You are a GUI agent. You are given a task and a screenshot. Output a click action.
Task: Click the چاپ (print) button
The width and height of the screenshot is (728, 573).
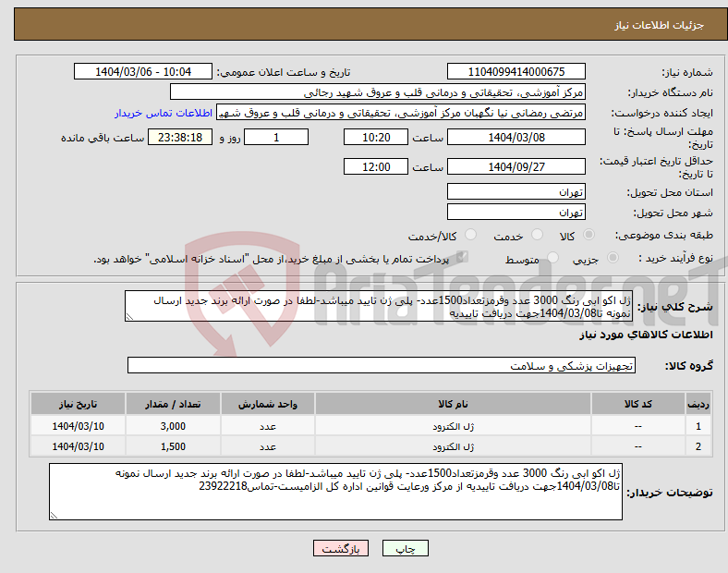click(x=405, y=548)
